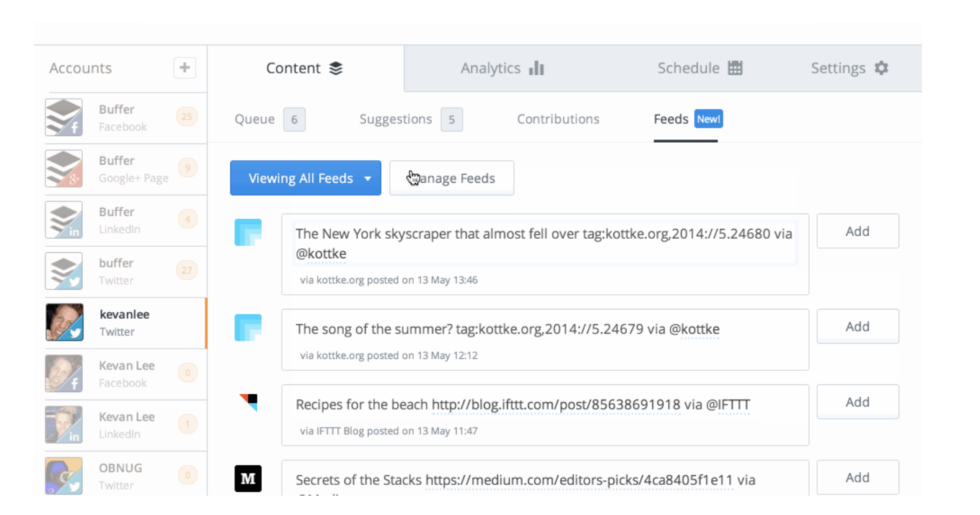Click the Medium feed icon

click(x=248, y=478)
